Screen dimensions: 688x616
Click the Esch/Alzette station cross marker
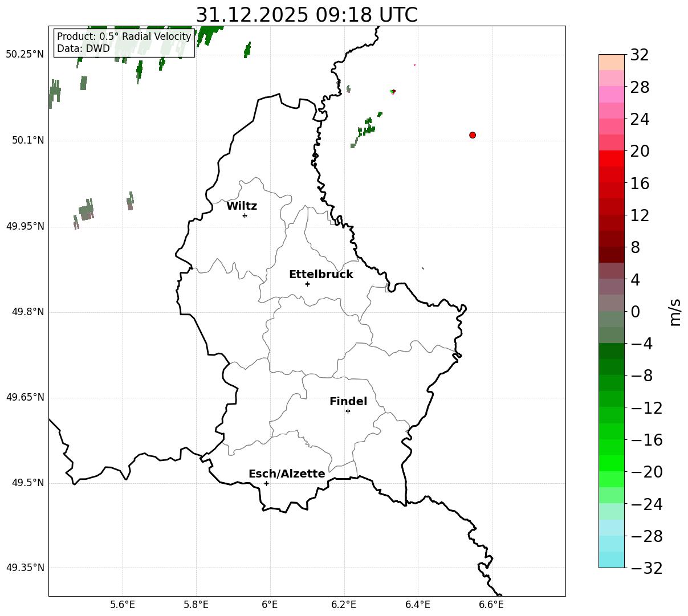coord(266,483)
